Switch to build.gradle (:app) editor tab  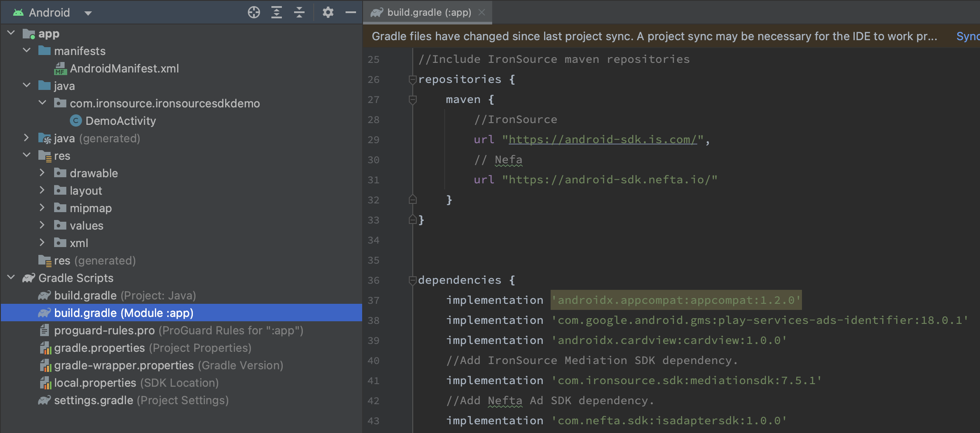(428, 12)
